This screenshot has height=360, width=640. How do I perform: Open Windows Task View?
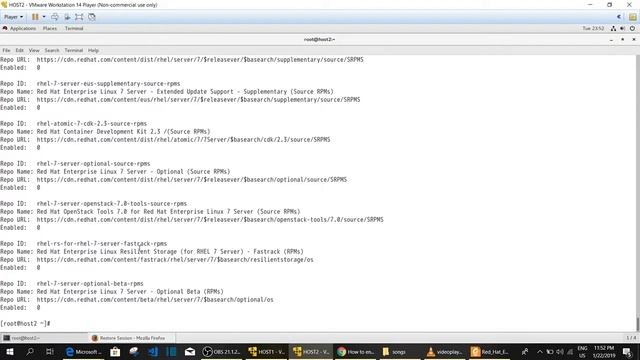point(49,351)
